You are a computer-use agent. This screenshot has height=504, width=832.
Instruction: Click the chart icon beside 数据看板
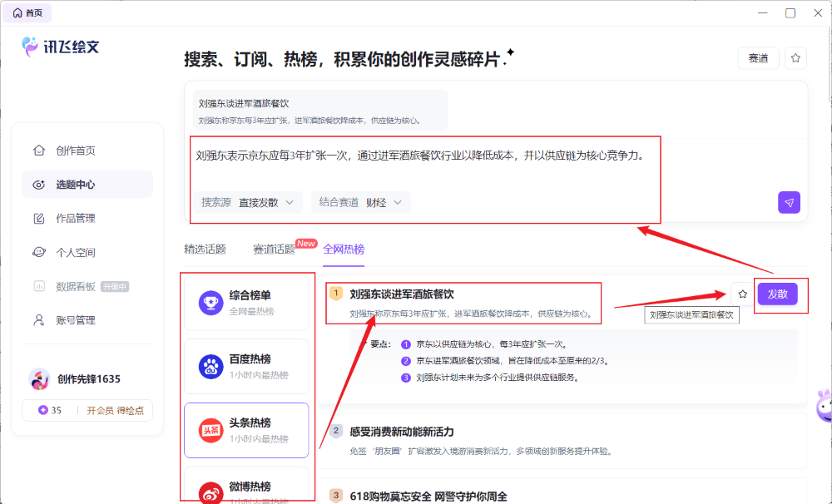click(39, 286)
